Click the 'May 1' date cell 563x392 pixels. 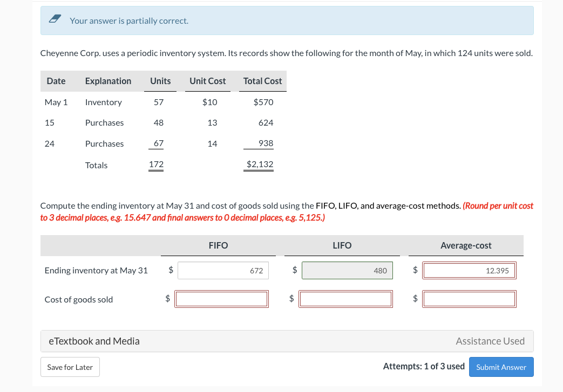click(x=56, y=102)
